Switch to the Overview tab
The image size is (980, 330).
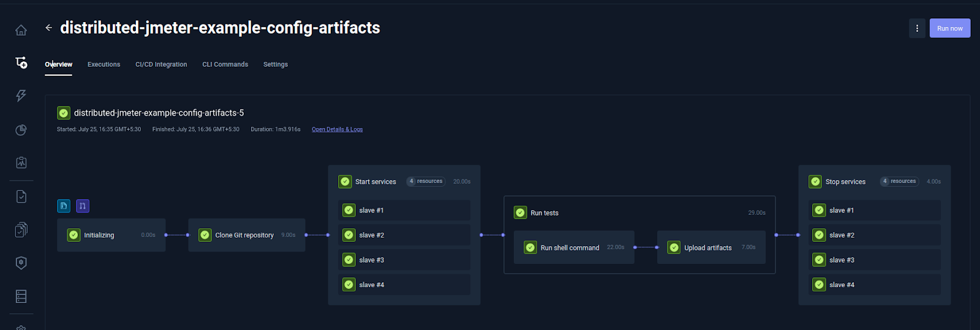click(58, 64)
